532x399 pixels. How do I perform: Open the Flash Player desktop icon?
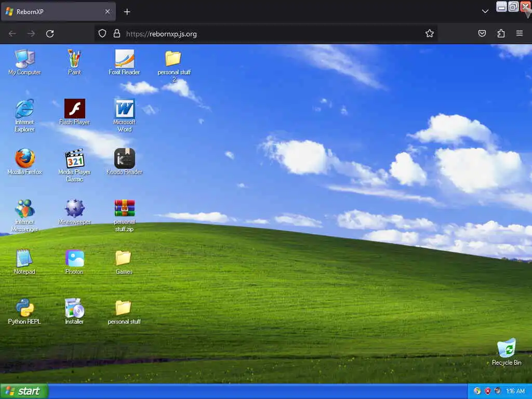pos(74,112)
